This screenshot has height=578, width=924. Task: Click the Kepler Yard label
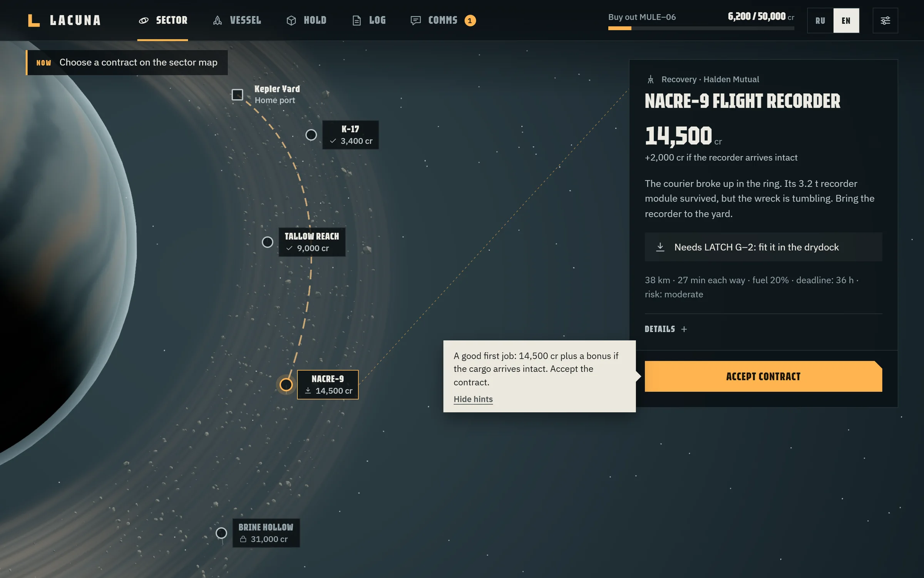(x=277, y=89)
